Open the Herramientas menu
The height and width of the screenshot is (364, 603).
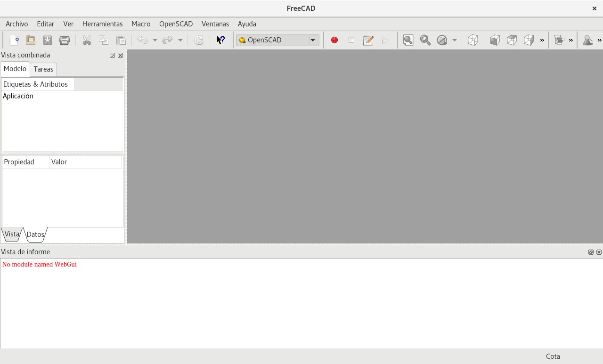click(102, 24)
